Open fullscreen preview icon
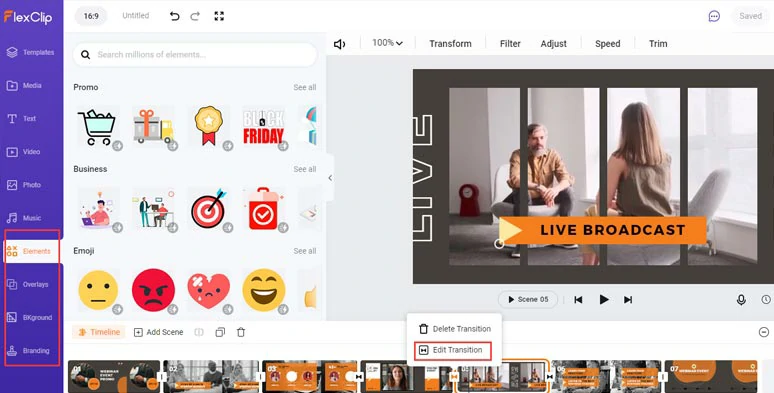 pos(219,16)
